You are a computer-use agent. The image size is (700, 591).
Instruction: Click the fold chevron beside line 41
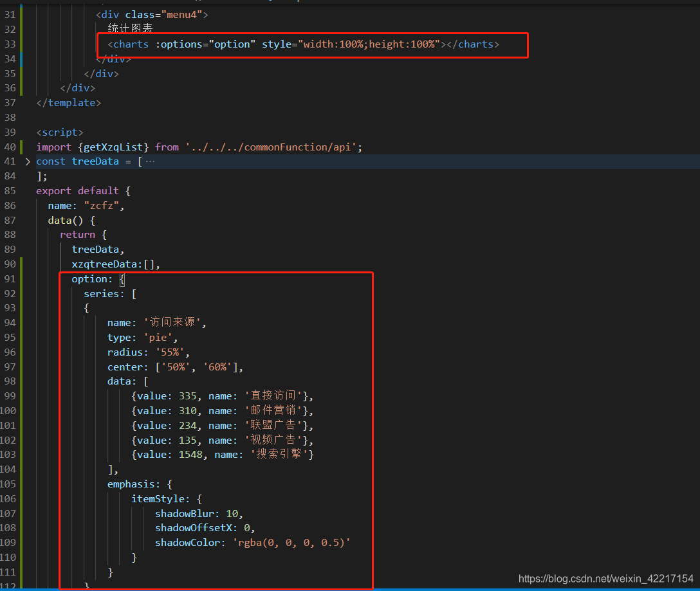pyautogui.click(x=27, y=161)
